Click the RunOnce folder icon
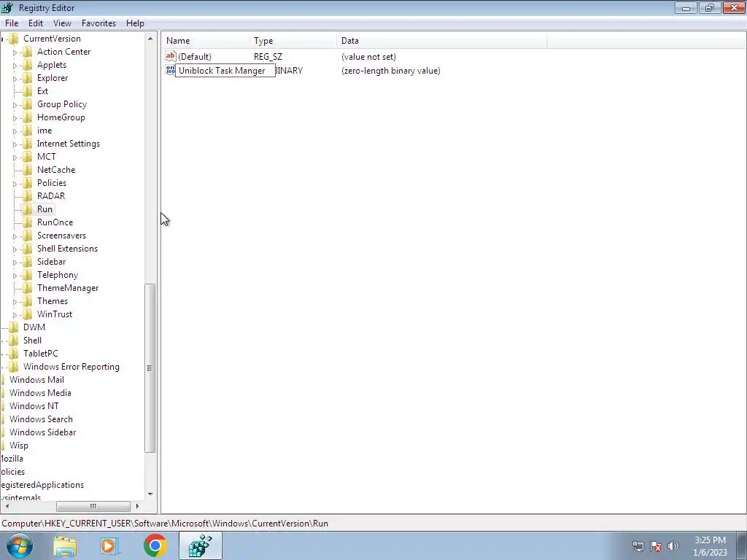This screenshot has width=747, height=560. [28, 222]
